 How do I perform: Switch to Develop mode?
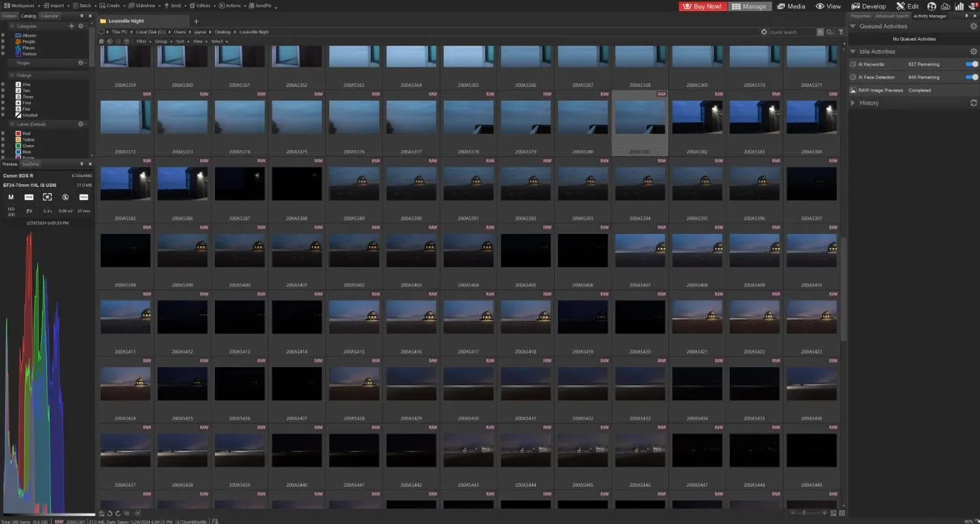click(x=869, y=6)
